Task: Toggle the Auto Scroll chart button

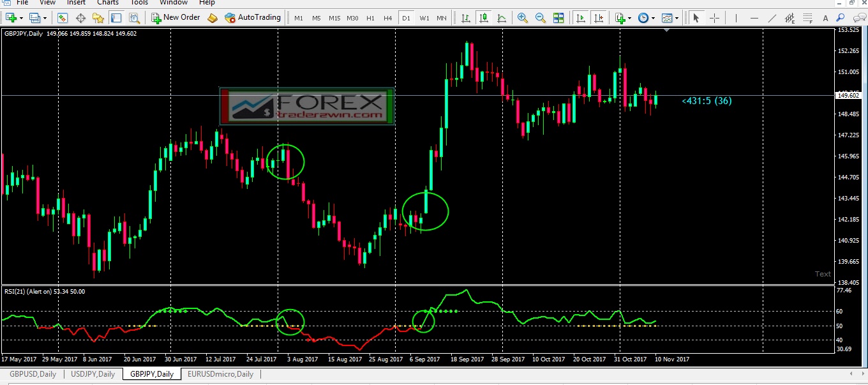Action: (581, 18)
